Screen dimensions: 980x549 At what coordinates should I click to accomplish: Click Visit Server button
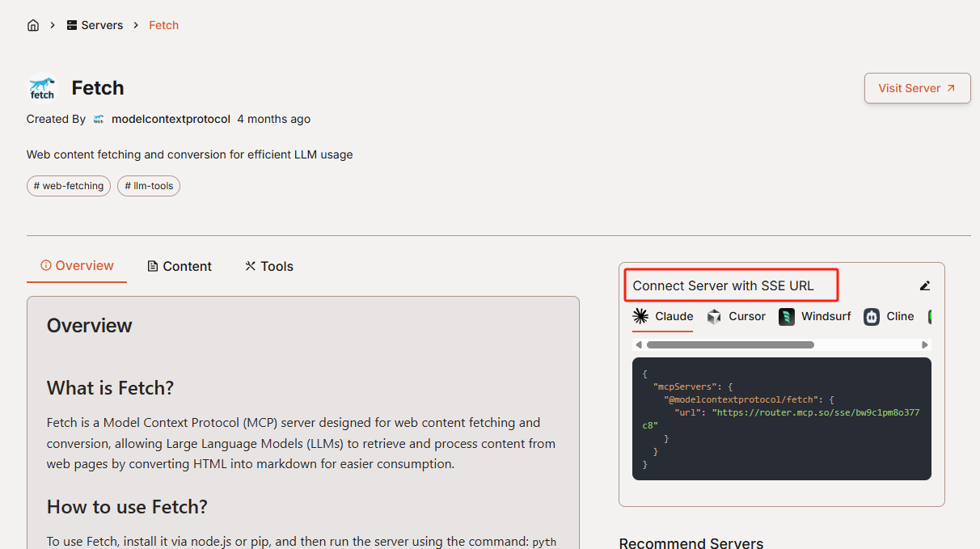(917, 88)
